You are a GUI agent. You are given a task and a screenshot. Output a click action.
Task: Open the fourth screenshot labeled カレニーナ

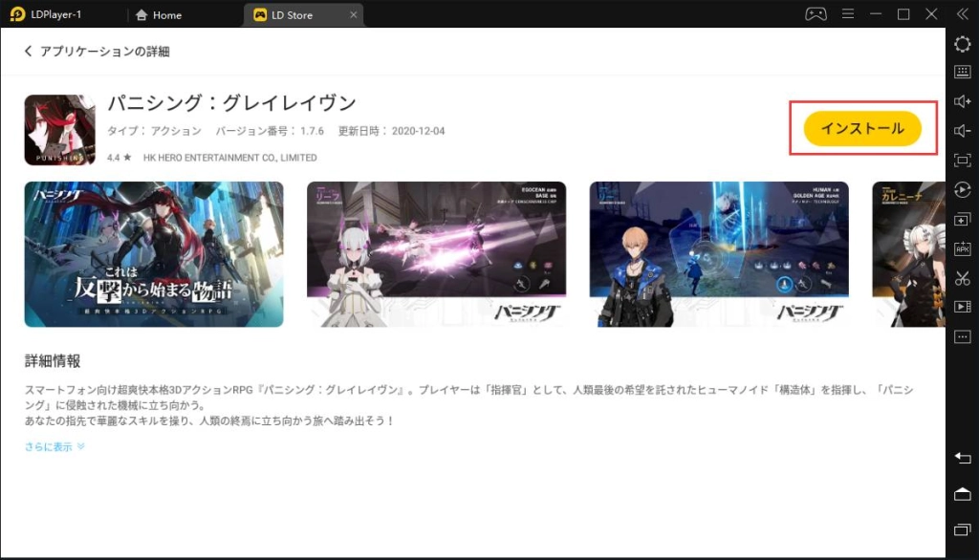(x=908, y=254)
